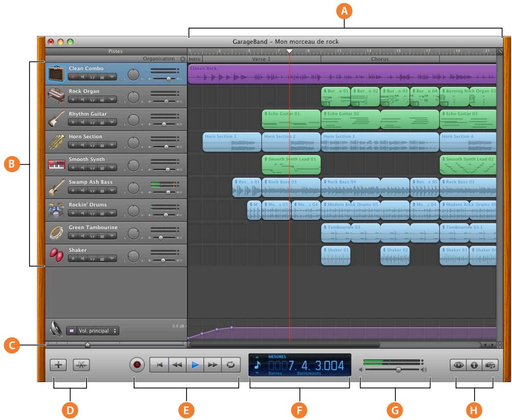Click the master volume loud speaker icon
The width and height of the screenshot is (512, 420).
pyautogui.click(x=424, y=370)
